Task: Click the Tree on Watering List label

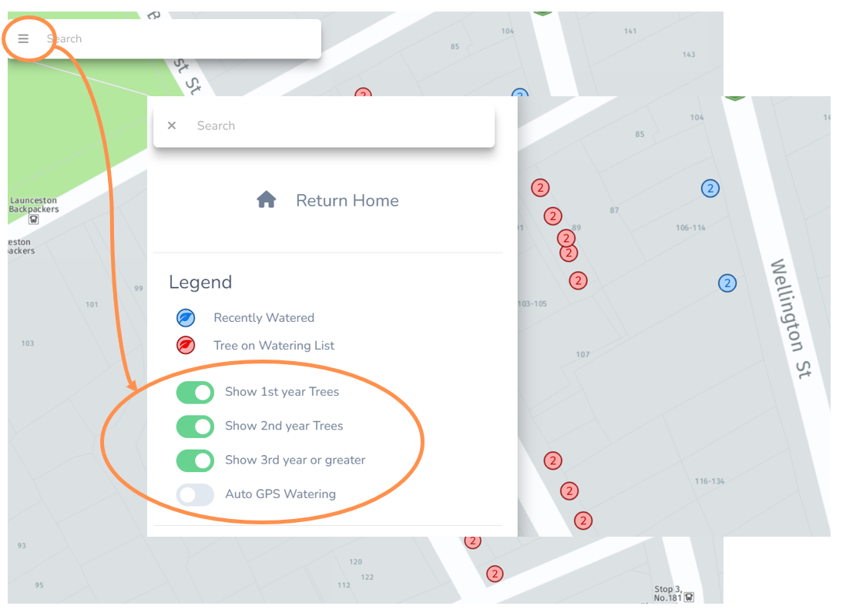Action: click(x=274, y=346)
